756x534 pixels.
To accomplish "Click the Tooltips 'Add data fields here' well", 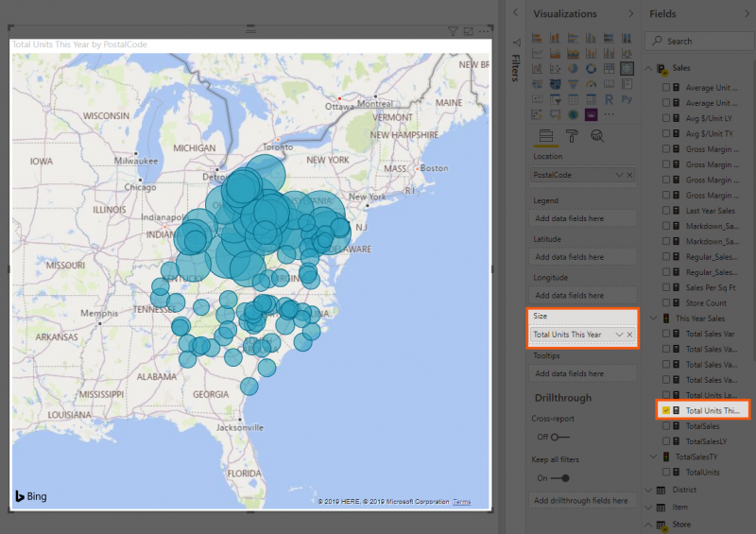I will [x=582, y=373].
